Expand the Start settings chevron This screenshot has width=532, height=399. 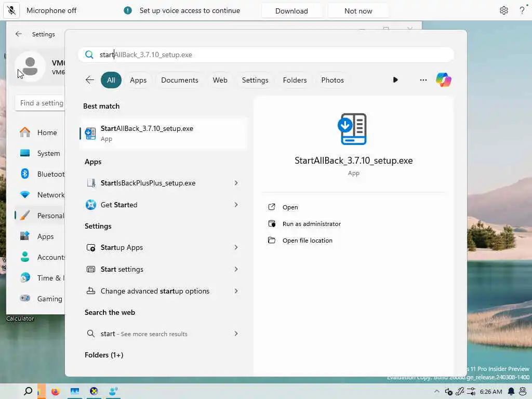coord(236,270)
